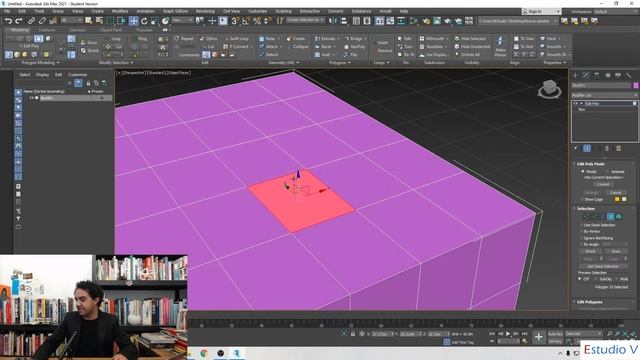
Task: Click the yellow cage color swatch
Action: (617, 200)
